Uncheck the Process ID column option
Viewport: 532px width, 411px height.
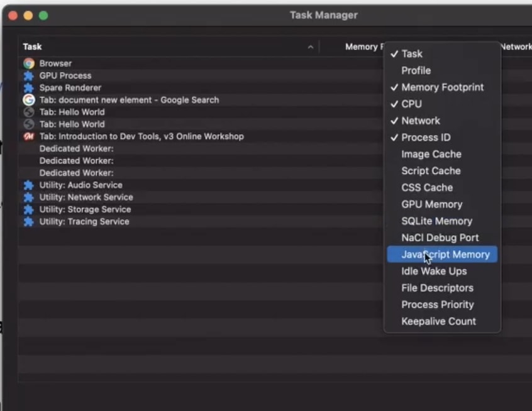442,138
